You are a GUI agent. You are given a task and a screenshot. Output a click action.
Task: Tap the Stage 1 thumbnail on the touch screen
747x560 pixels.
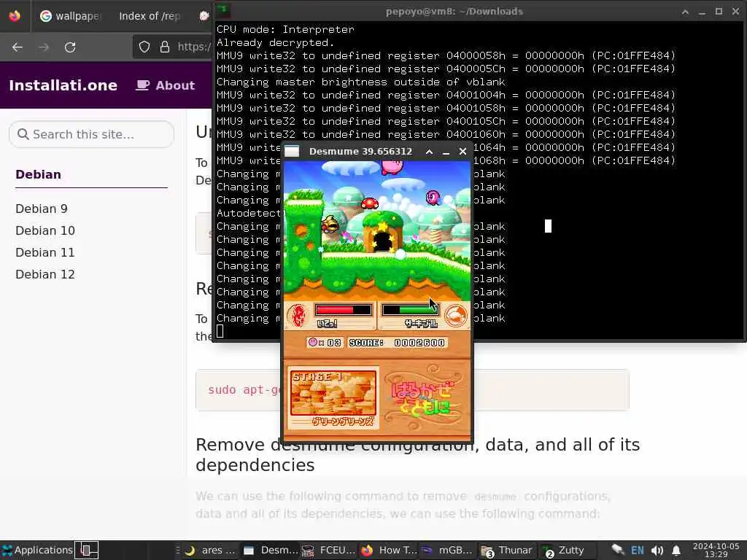click(333, 393)
